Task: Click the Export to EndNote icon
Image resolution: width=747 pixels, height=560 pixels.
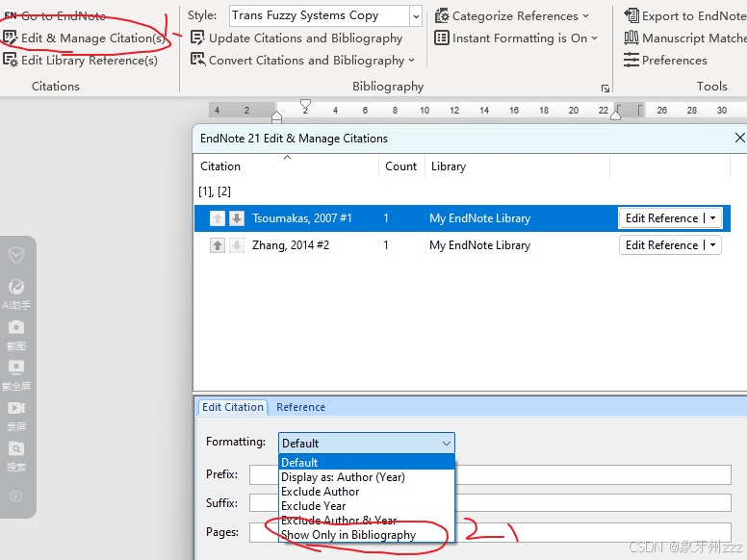Action: point(631,15)
